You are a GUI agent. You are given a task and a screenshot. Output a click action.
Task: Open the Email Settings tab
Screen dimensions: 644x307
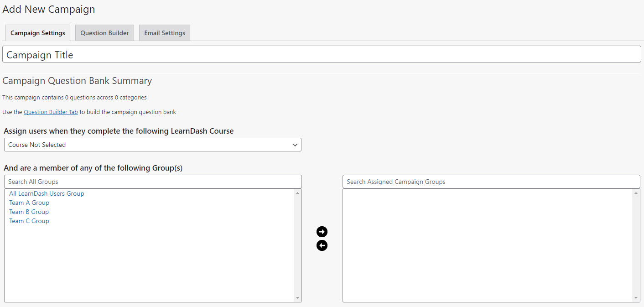pyautogui.click(x=165, y=33)
